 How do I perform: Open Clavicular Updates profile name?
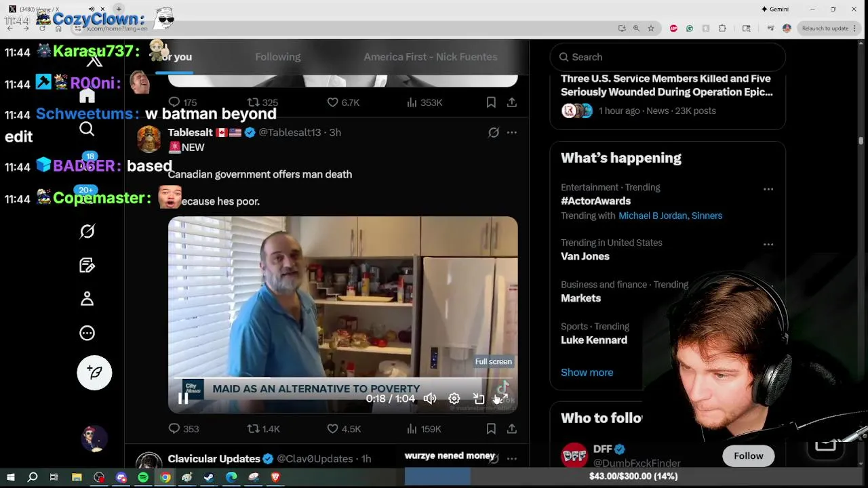tap(214, 459)
